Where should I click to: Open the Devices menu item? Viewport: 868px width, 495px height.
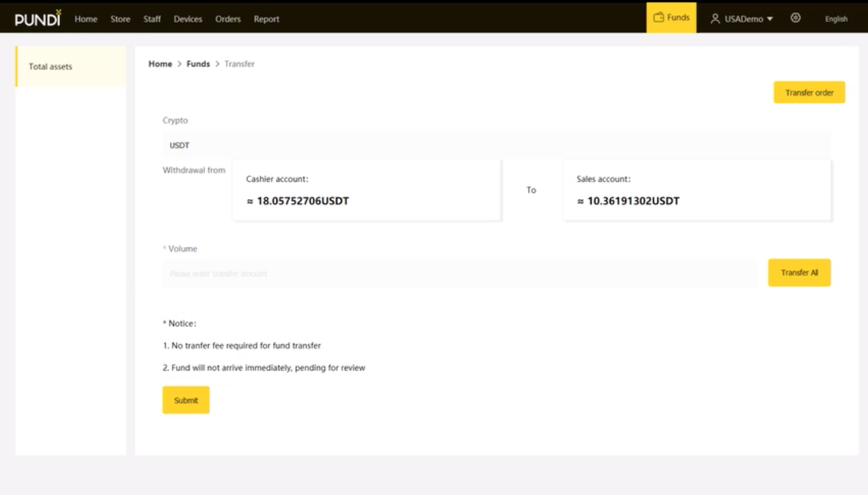(188, 19)
